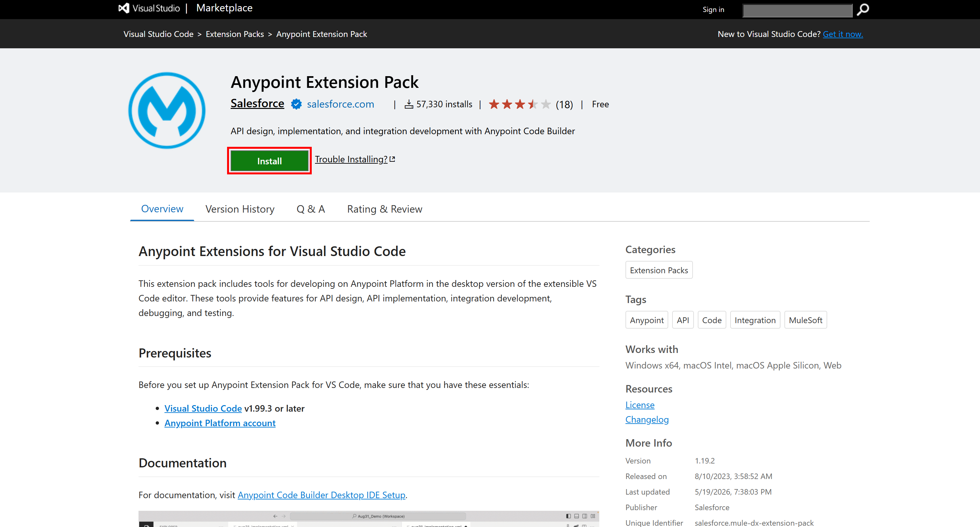Click the Last updated date value
The image size is (980, 527).
(733, 492)
